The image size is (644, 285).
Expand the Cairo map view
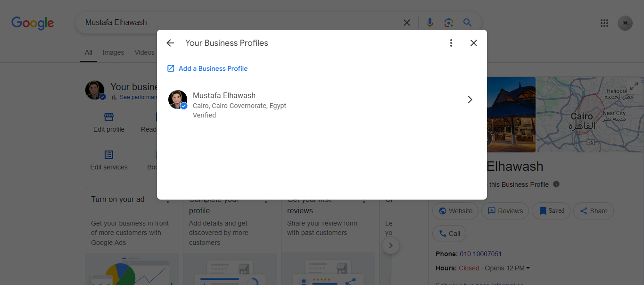(634, 87)
